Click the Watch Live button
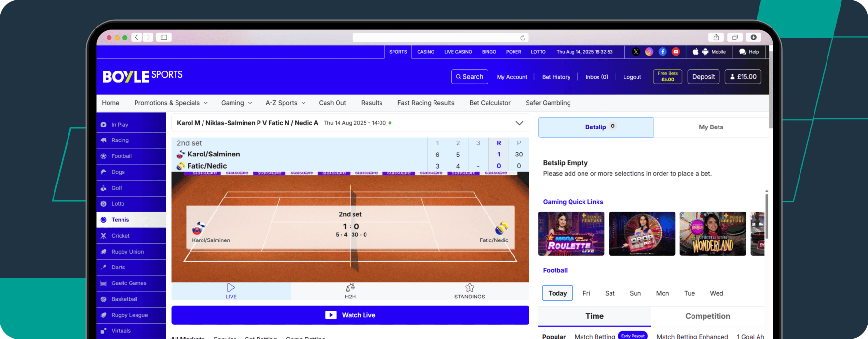 click(x=350, y=315)
